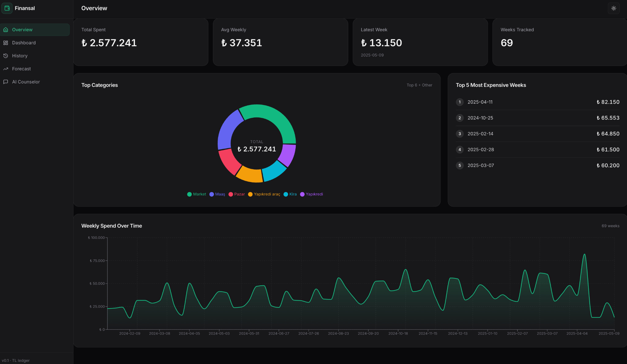The height and width of the screenshot is (364, 627).
Task: Select the rank 3 week 2025-02-14
Action: (480, 134)
